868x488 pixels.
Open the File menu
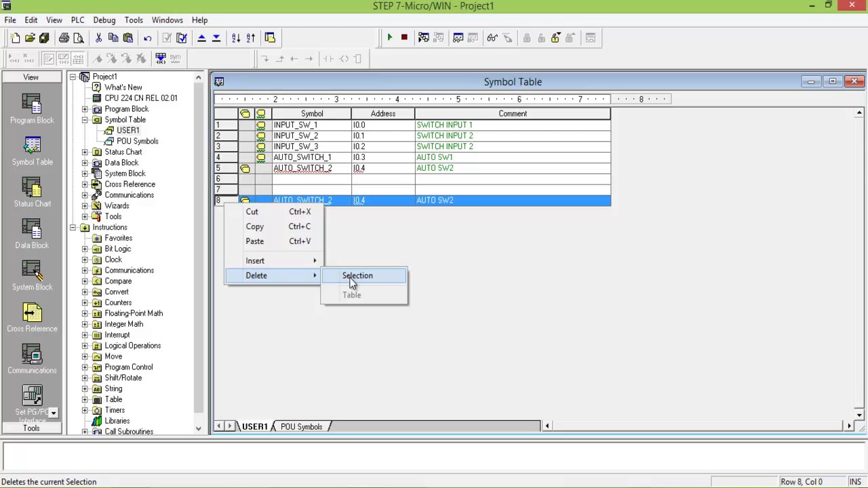pyautogui.click(x=10, y=20)
